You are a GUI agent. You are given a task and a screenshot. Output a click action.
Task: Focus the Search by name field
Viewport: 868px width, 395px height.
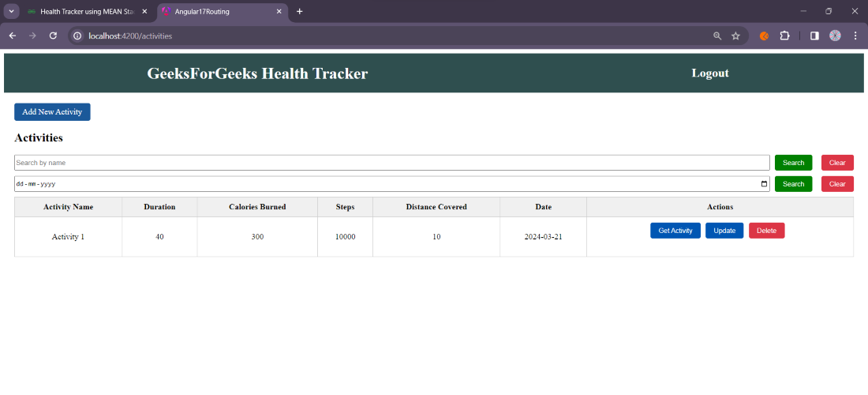pos(392,163)
